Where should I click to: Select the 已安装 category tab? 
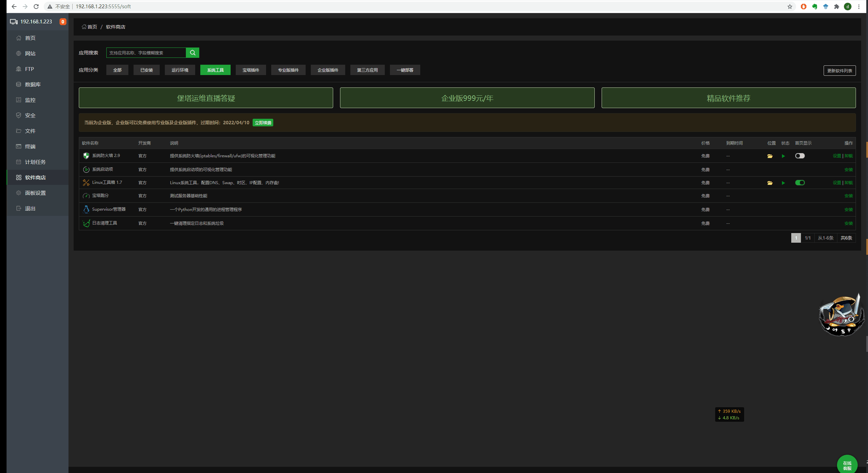(x=147, y=70)
